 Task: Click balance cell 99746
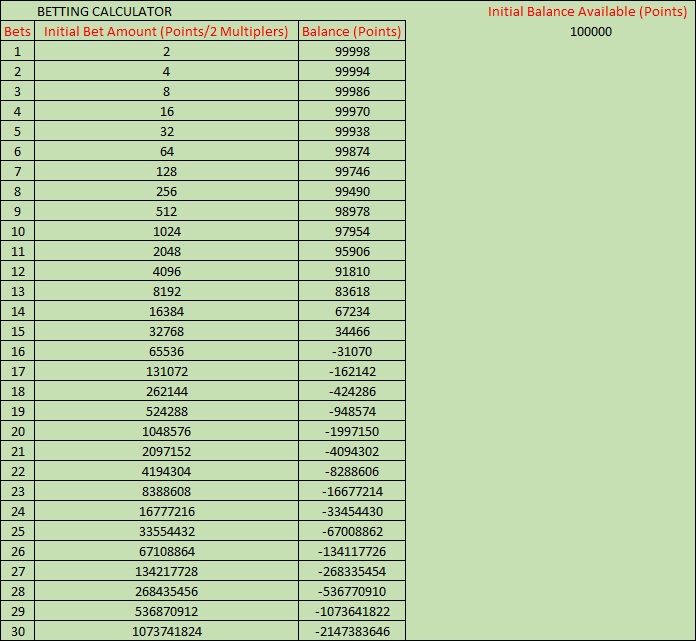click(x=352, y=171)
